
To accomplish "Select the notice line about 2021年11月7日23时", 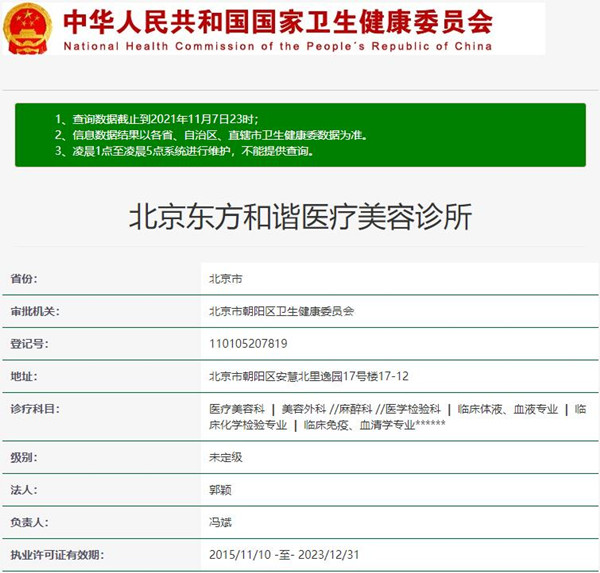I will (157, 119).
